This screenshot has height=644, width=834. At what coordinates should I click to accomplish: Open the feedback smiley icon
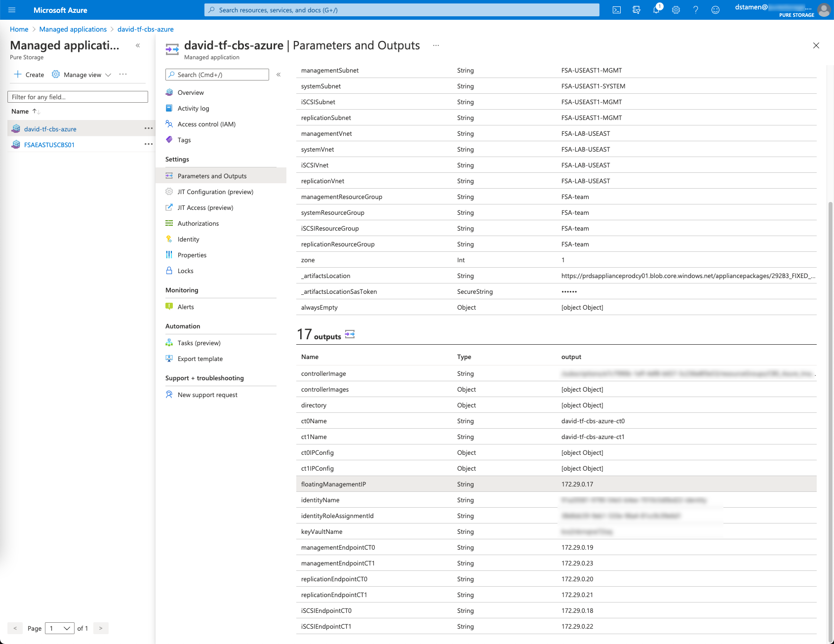[715, 10]
